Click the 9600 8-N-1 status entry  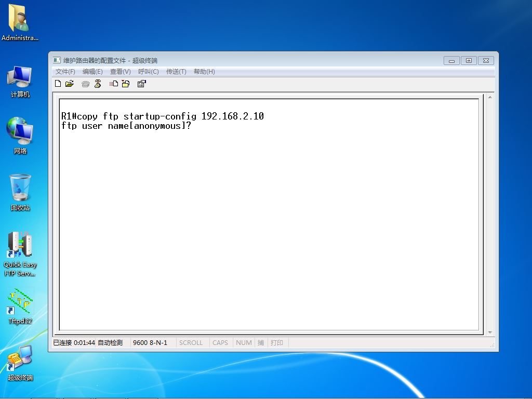click(150, 343)
